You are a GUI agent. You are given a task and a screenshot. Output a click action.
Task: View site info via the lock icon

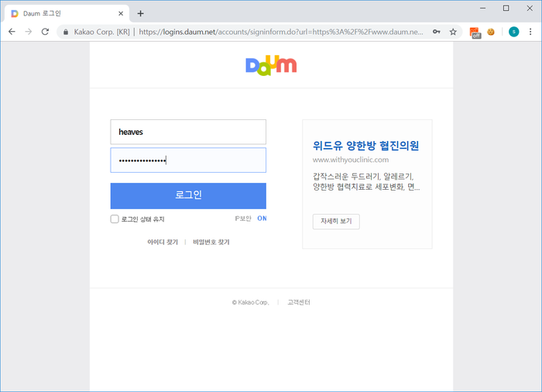pos(66,33)
